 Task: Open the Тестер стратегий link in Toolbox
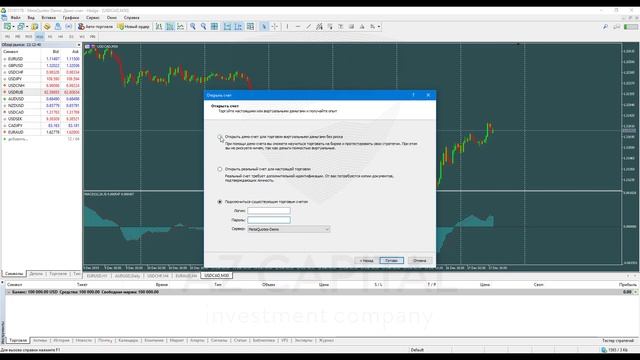coord(618,340)
